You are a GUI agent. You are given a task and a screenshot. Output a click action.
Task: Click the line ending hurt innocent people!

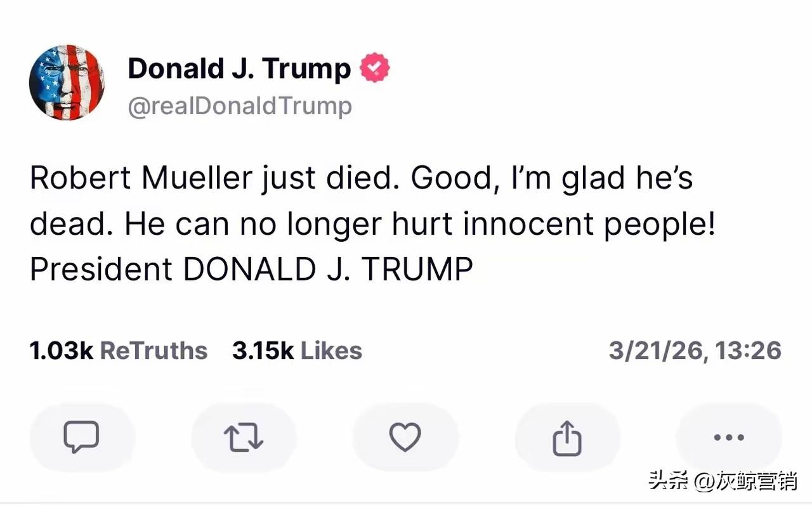372,225
